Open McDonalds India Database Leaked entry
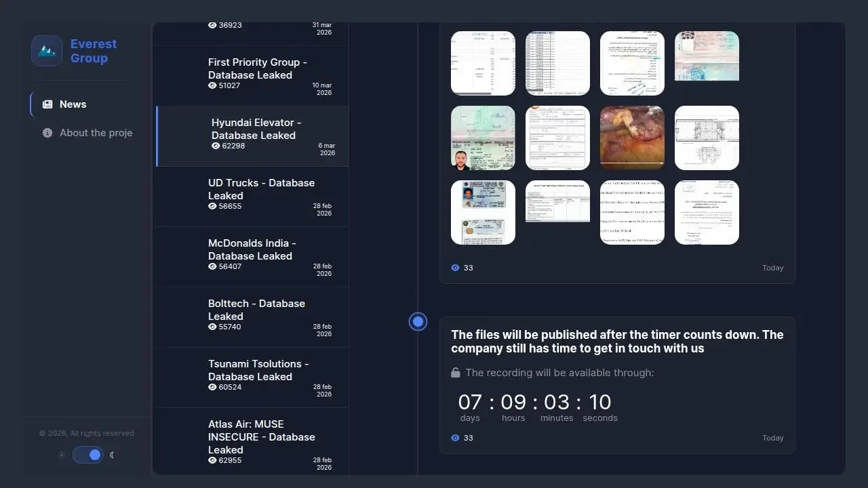868x488 pixels. pos(251,257)
